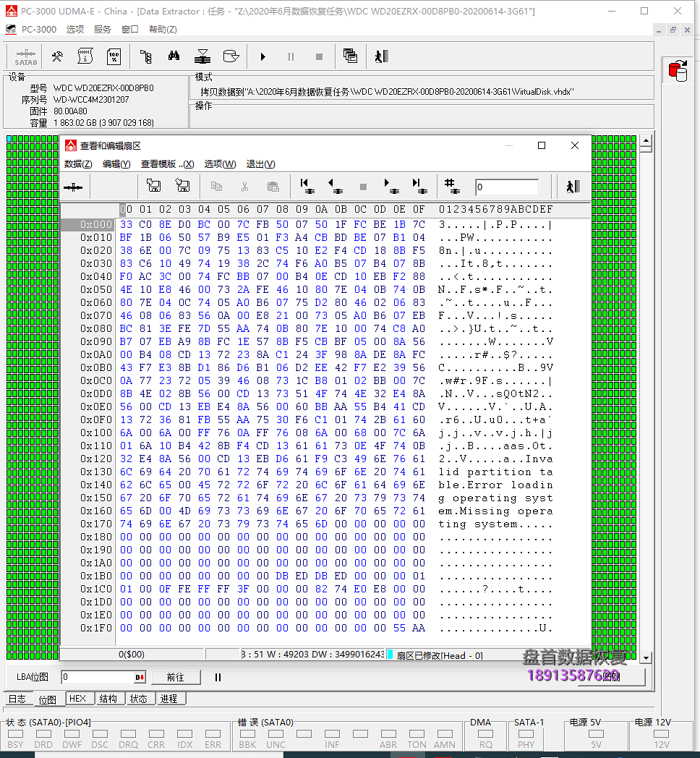The height and width of the screenshot is (758, 700).
Task: Click the MDI child restore button in menu bar
Action: tap(673, 30)
